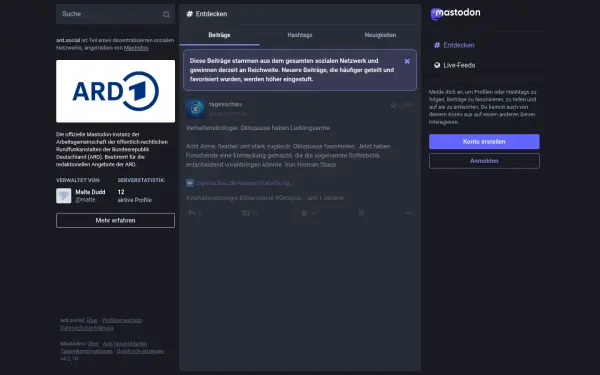Open Profilverzeichnis footer link

[x=122, y=320]
